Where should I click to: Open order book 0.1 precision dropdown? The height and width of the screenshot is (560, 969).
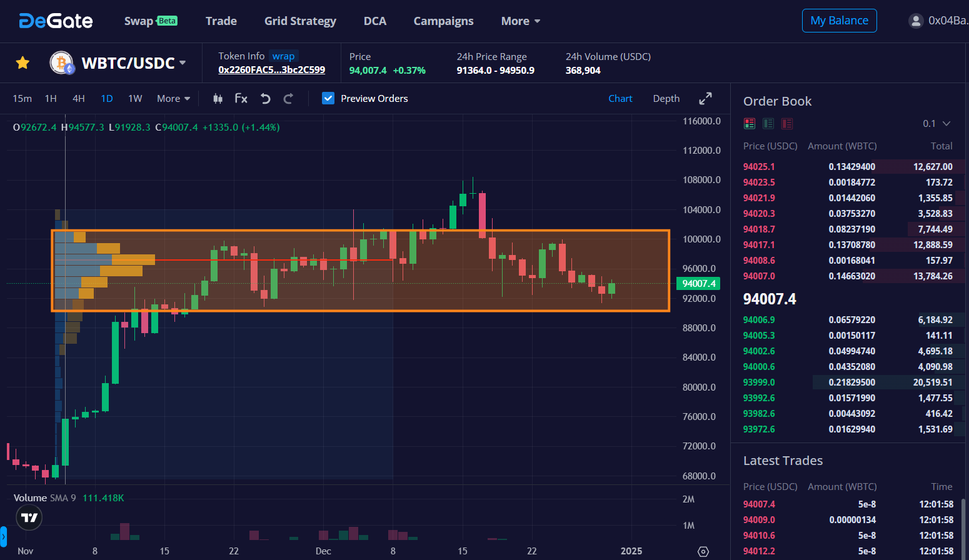(936, 124)
